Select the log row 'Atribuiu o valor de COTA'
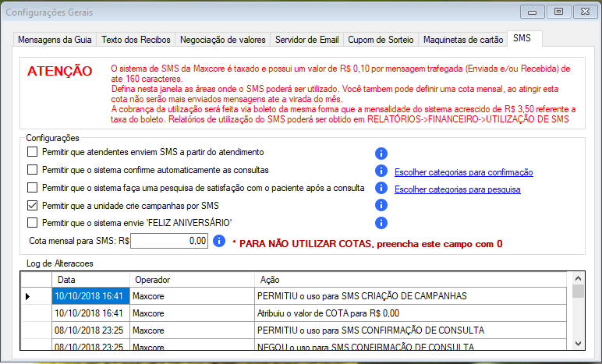Viewport: 602px width, 364px height. pyautogui.click(x=312, y=313)
